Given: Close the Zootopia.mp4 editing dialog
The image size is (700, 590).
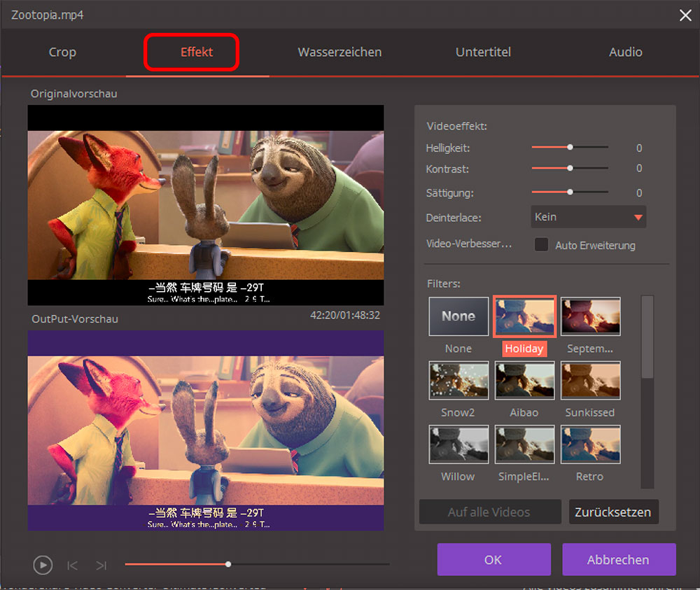Looking at the screenshot, I should 685,15.
